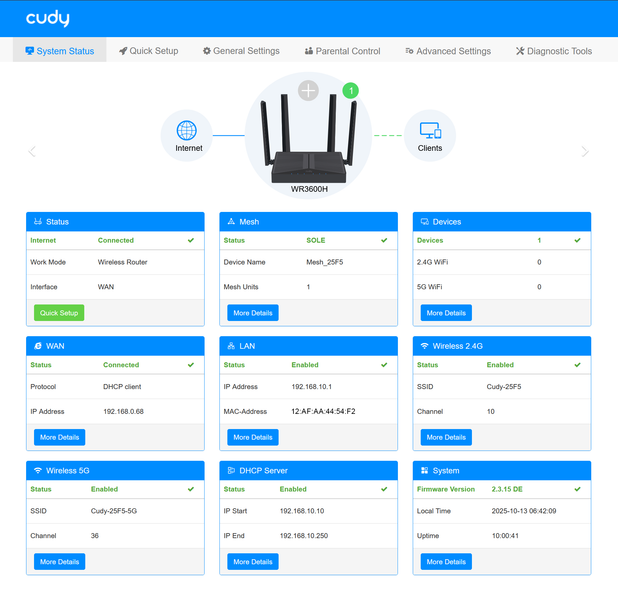The width and height of the screenshot is (618, 600).
Task: Open More Details in Wireless 2.4G card
Action: point(446,437)
